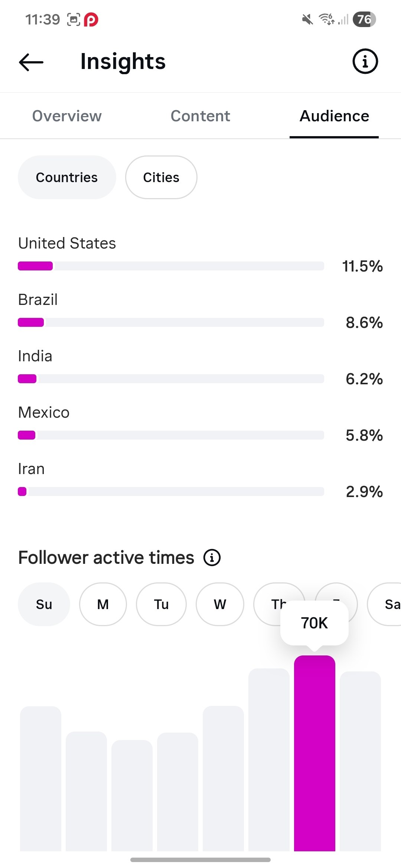This screenshot has height=868, width=401.
Task: Tap info icon beside Follower active times
Action: 212,558
